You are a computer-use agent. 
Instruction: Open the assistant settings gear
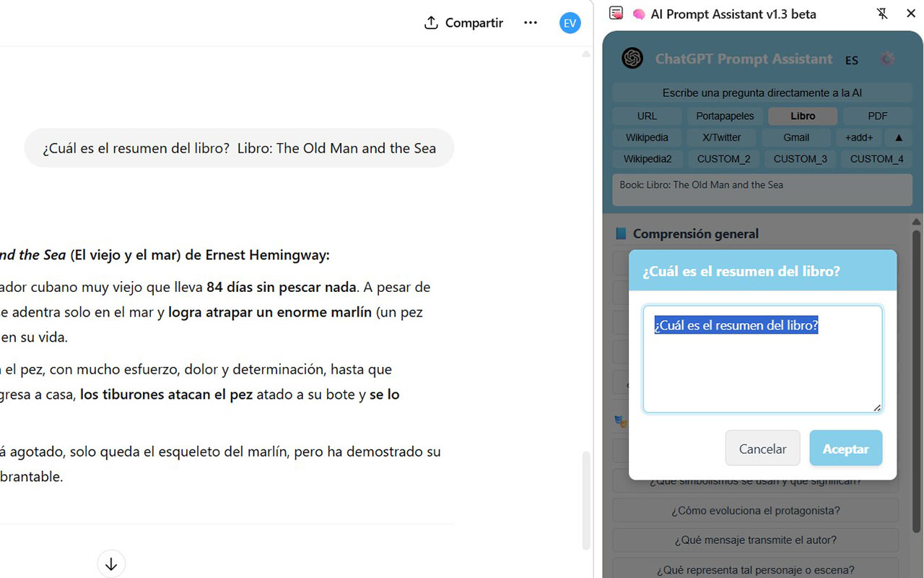[887, 59]
